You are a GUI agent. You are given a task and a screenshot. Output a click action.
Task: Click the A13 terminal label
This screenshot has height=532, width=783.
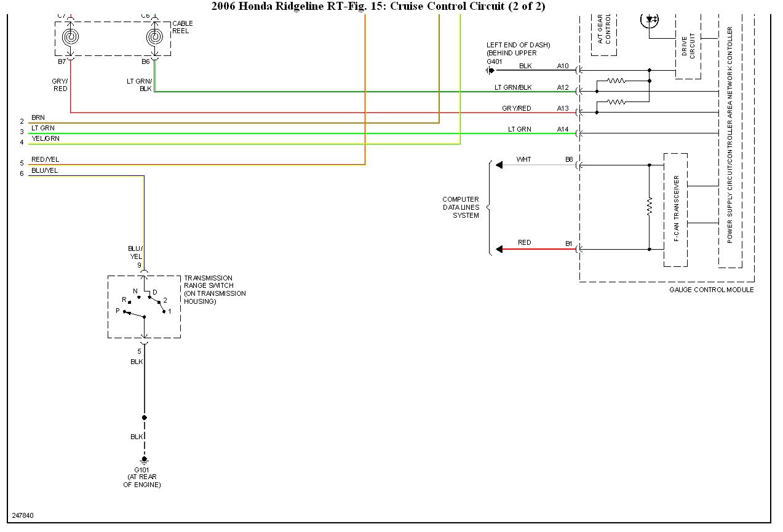tap(563, 108)
